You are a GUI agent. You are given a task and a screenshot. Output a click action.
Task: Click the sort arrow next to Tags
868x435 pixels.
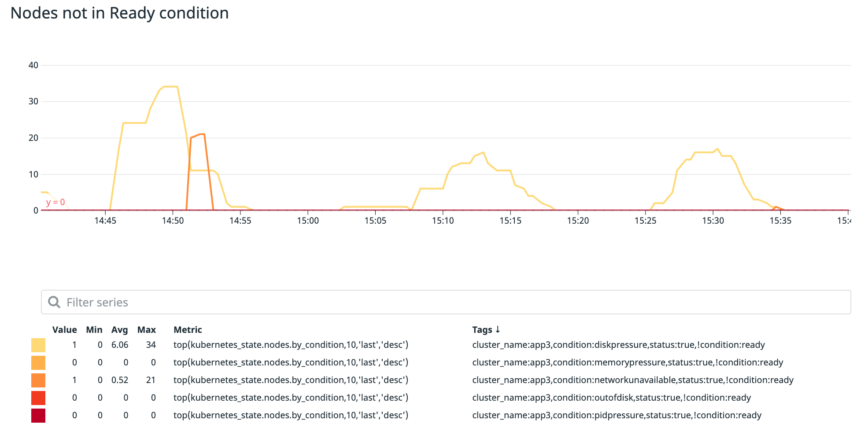tap(498, 329)
